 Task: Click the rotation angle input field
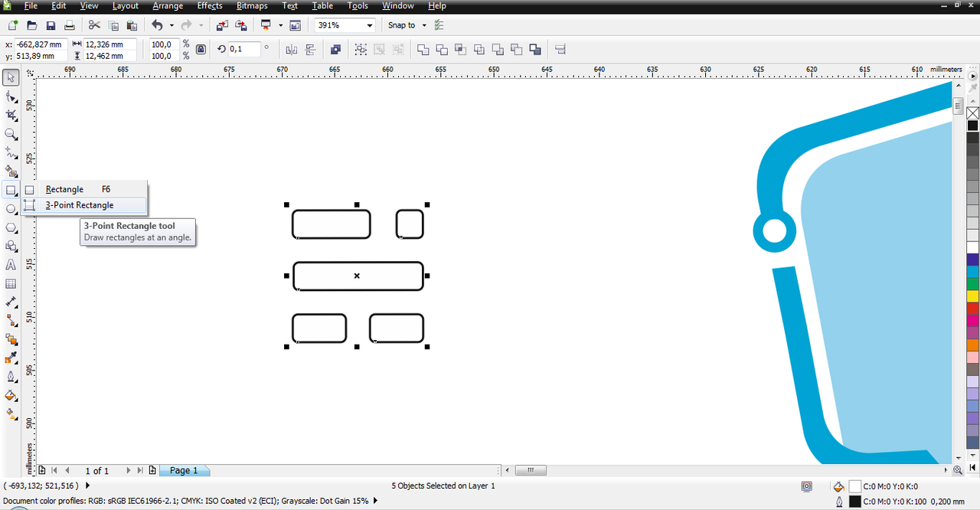(x=244, y=49)
